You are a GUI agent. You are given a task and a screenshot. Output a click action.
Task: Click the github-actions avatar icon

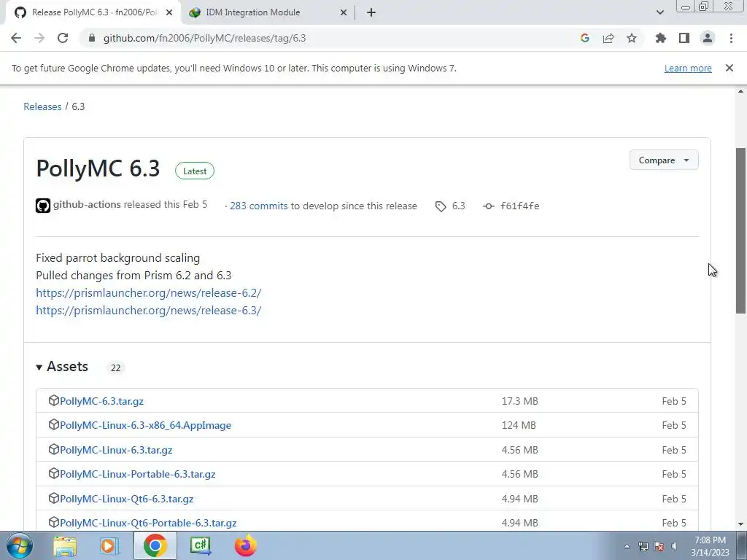click(43, 206)
